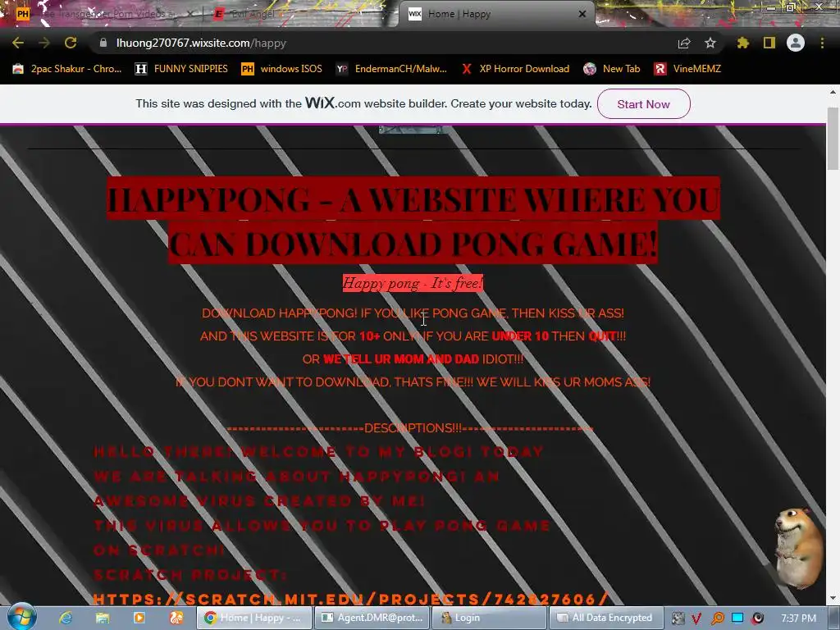This screenshot has height=630, width=840.
Task: Open the scratch.mit.edu project link
Action: 351,598
